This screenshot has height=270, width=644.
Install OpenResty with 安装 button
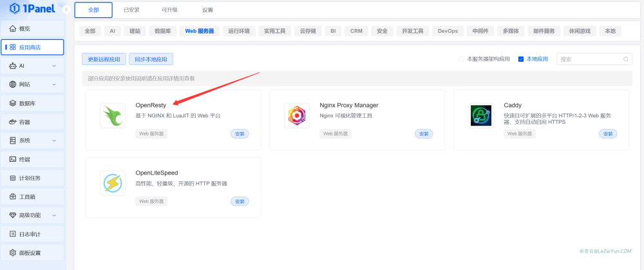(x=240, y=133)
